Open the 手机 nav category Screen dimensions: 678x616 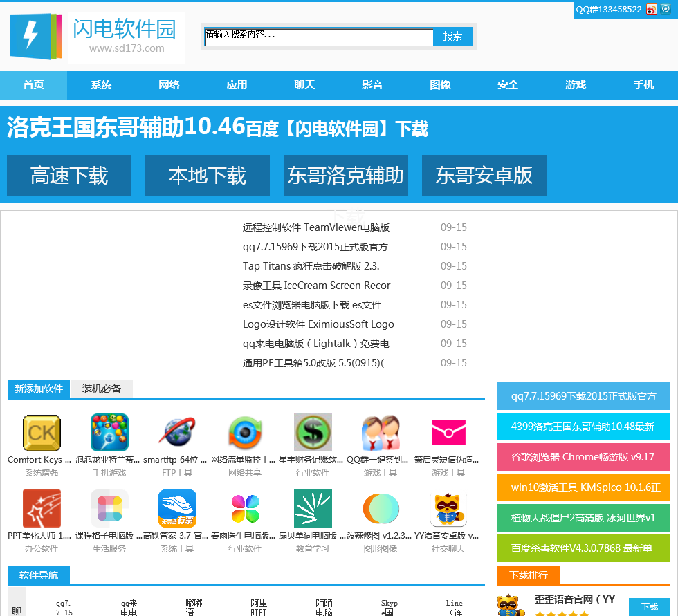pos(644,85)
